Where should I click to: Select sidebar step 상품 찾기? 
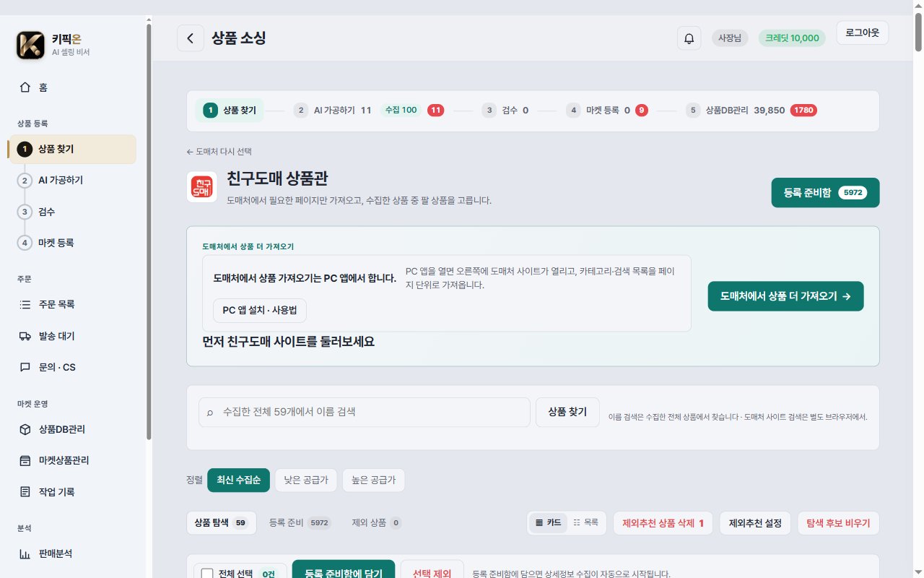tap(71, 150)
